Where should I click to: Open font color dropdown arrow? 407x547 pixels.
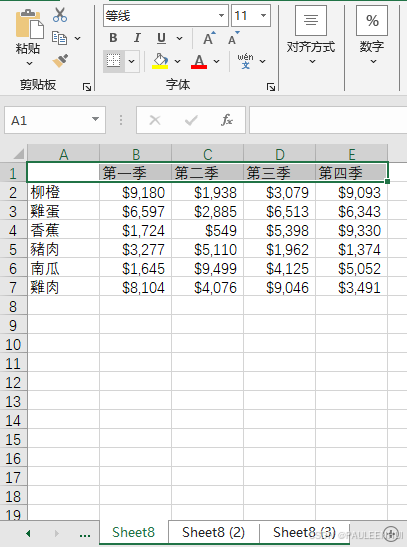217,61
